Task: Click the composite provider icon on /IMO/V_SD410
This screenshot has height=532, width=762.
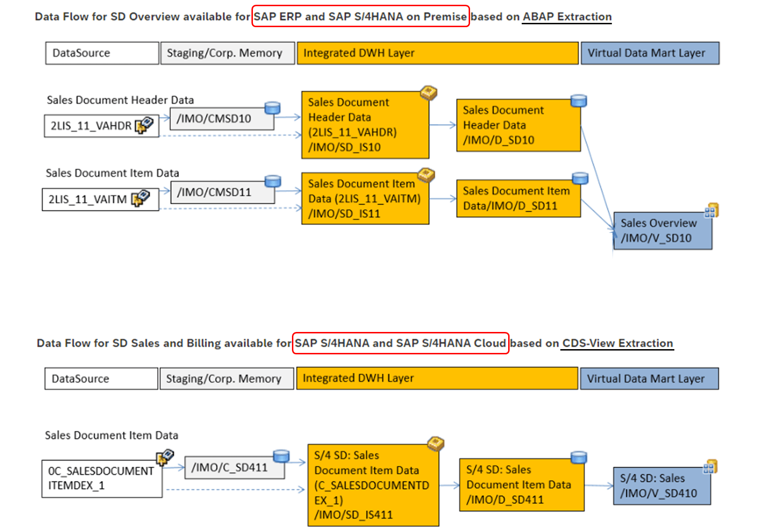Action: coord(711,467)
